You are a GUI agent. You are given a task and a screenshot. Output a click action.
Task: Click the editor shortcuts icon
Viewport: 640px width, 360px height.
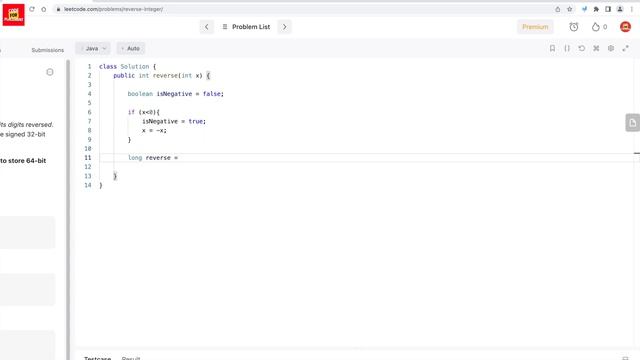(596, 48)
